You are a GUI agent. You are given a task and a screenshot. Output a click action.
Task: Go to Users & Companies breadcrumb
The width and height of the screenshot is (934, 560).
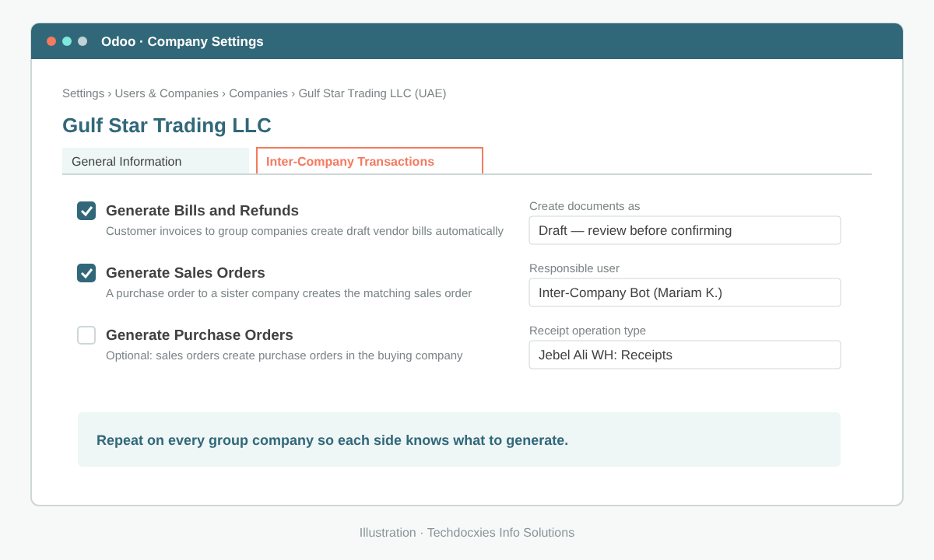(x=167, y=93)
